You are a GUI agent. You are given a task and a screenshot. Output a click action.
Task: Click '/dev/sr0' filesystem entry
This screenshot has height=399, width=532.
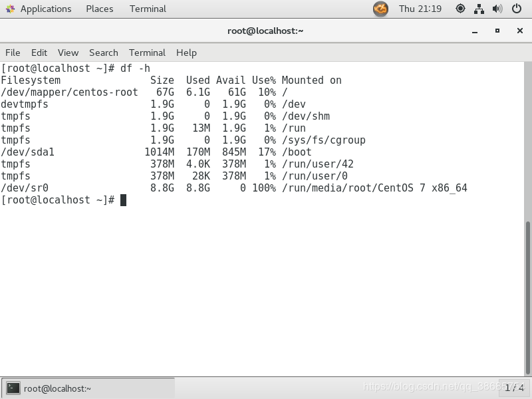click(x=25, y=188)
